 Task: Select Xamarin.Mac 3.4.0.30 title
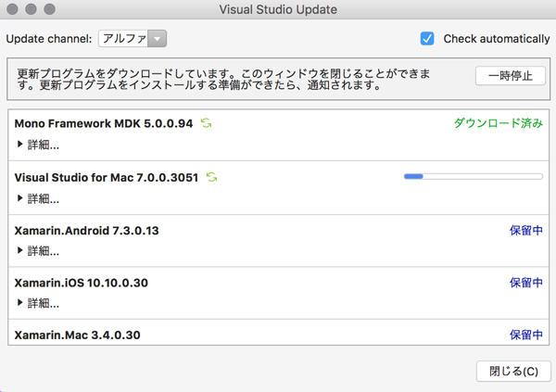point(77,335)
